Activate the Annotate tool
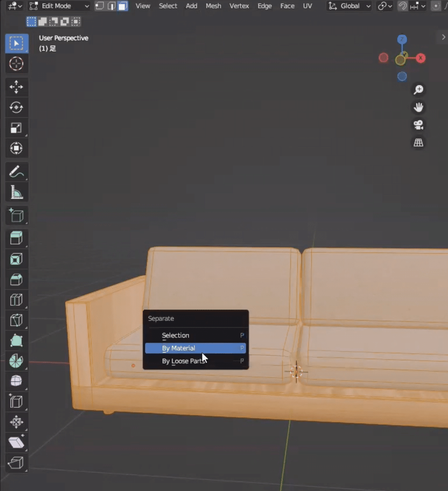The image size is (448, 491). pos(16,171)
